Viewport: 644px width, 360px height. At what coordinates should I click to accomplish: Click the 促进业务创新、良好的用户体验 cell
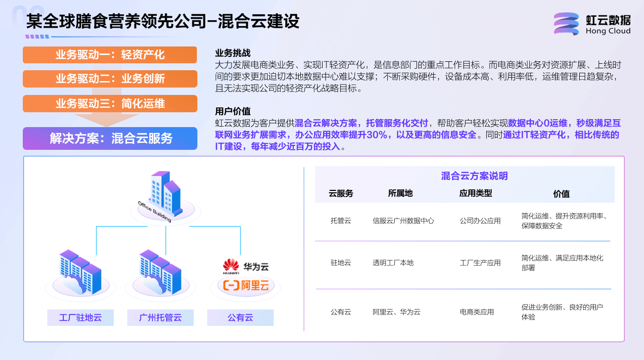pyautogui.click(x=562, y=312)
